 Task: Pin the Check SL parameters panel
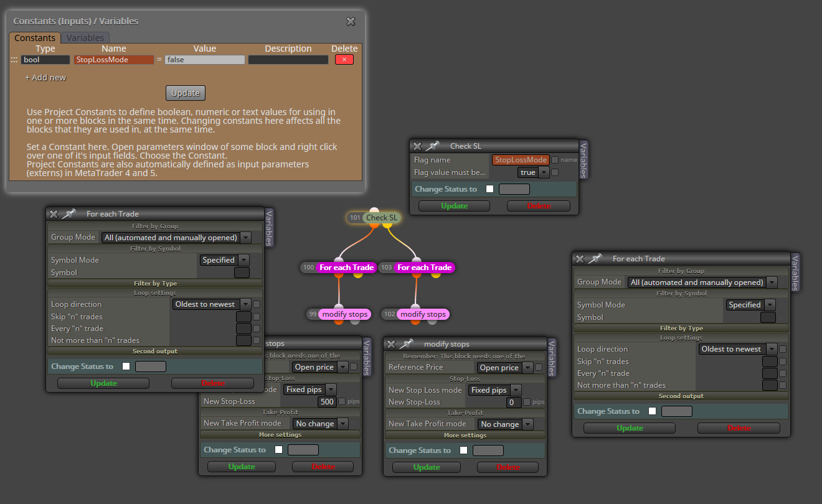click(x=432, y=146)
